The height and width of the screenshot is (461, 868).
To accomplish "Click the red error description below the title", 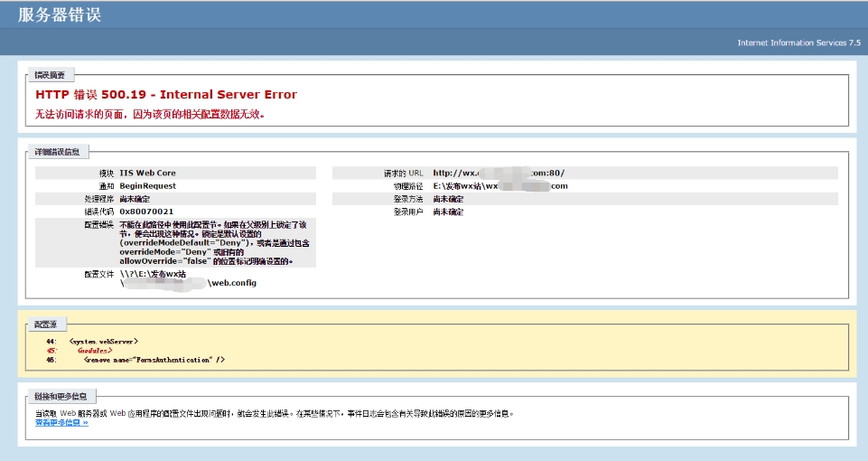I will 150,115.
